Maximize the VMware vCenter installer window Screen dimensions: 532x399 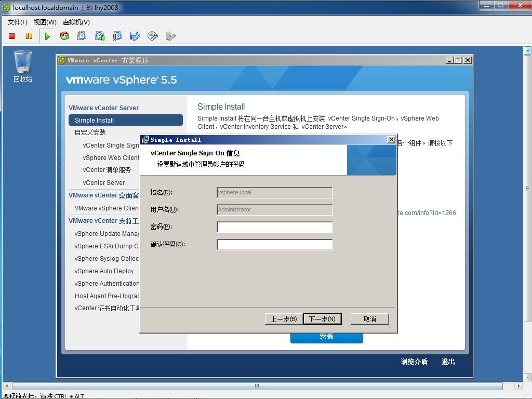458,60
